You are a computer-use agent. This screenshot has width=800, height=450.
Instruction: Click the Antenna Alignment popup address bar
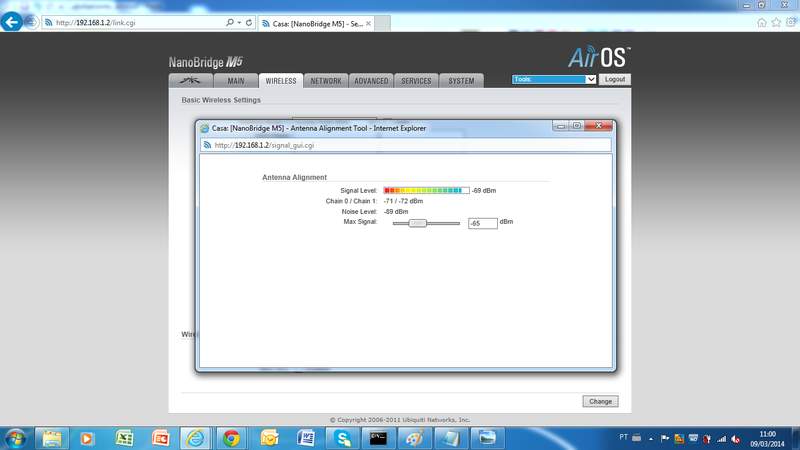tap(406, 145)
